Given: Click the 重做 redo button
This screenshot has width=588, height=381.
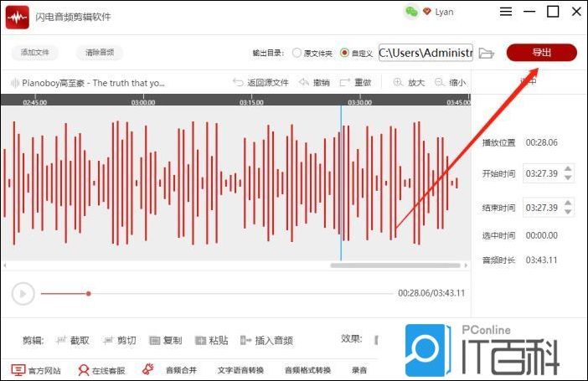Looking at the screenshot, I should coord(355,83).
